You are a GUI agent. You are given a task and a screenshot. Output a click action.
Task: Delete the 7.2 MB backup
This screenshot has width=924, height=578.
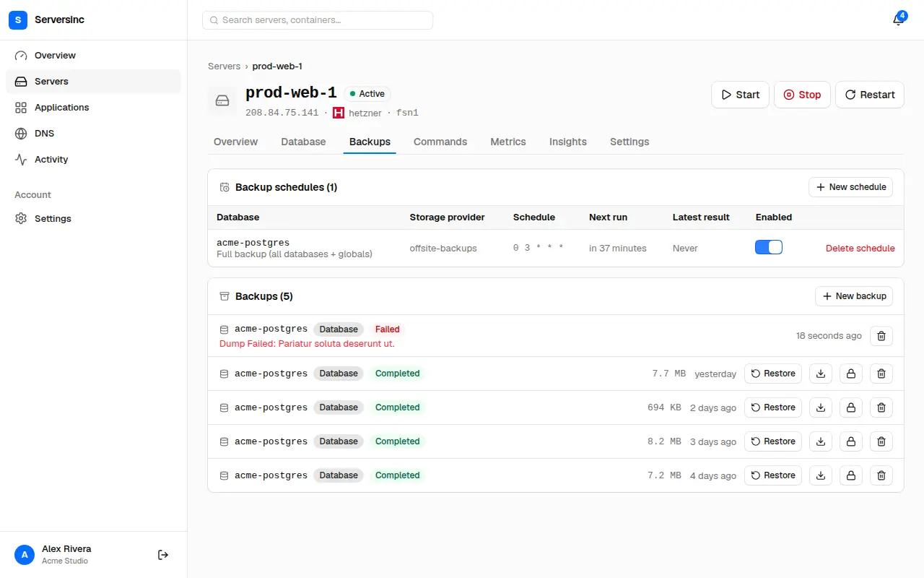point(881,475)
